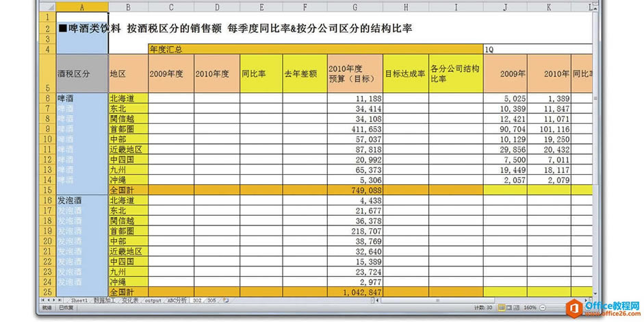Click the 160% zoom level
644x322 pixels.
coord(530,308)
